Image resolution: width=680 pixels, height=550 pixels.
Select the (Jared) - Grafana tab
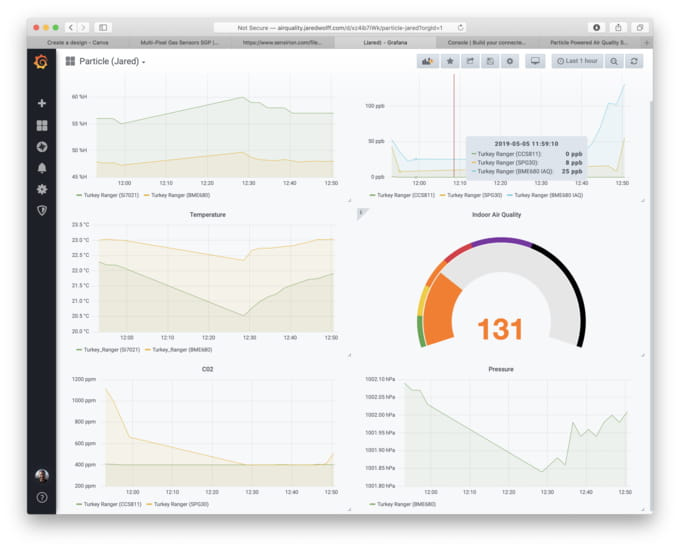[x=385, y=43]
